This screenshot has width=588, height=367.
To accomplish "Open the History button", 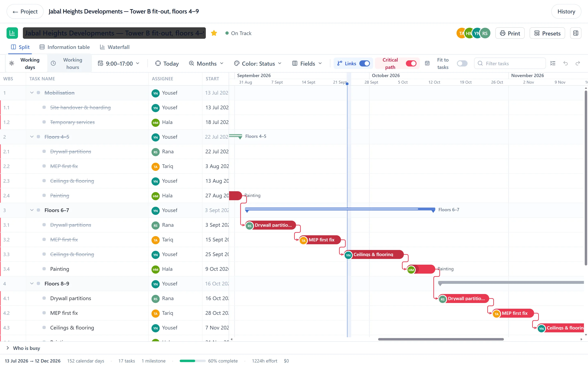I will click(x=566, y=11).
